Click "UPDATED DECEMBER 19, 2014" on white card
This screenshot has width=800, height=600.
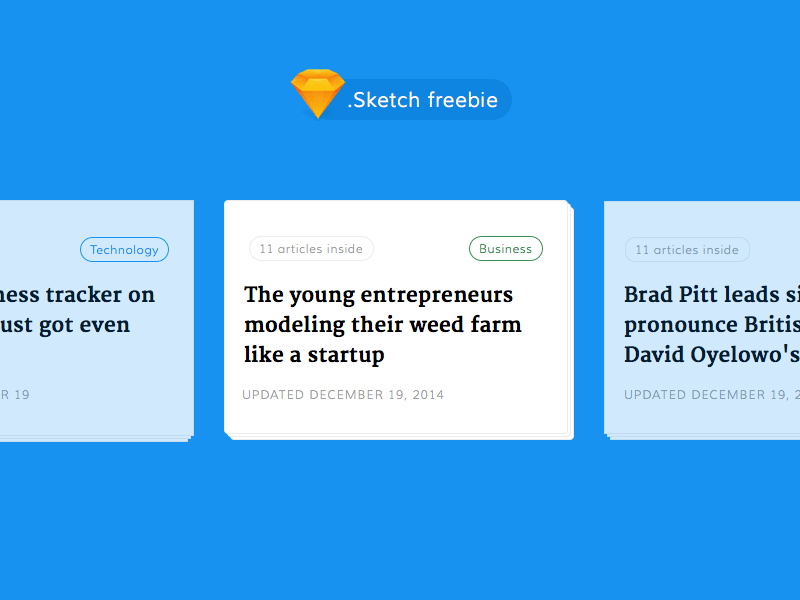click(343, 394)
